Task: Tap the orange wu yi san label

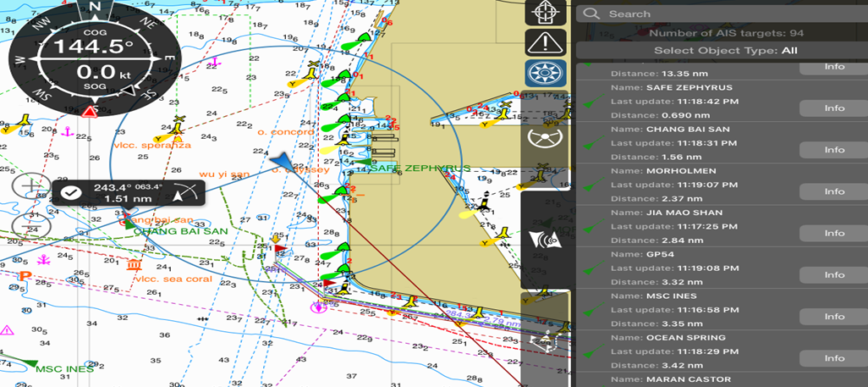Action: tap(224, 174)
